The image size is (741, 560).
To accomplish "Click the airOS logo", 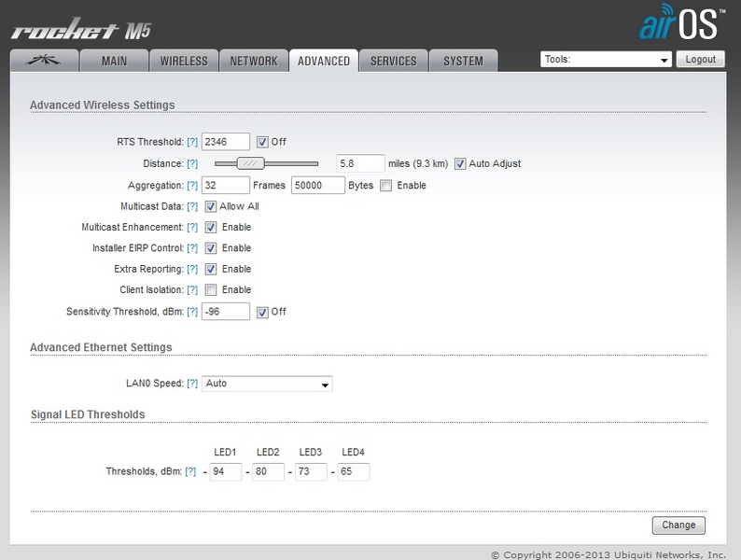I will pyautogui.click(x=682, y=22).
